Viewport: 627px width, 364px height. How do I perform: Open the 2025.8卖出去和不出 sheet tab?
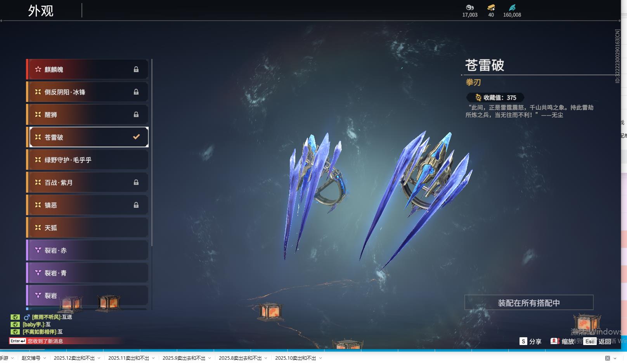(240, 358)
